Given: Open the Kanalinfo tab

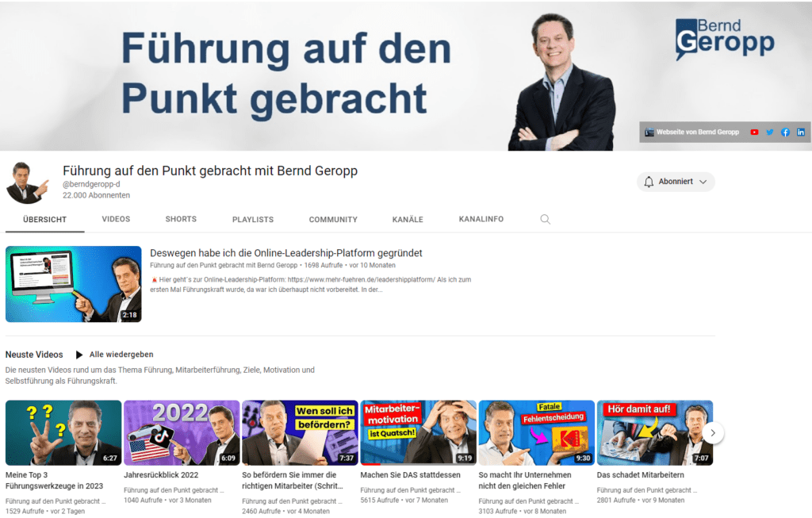Looking at the screenshot, I should tap(481, 219).
